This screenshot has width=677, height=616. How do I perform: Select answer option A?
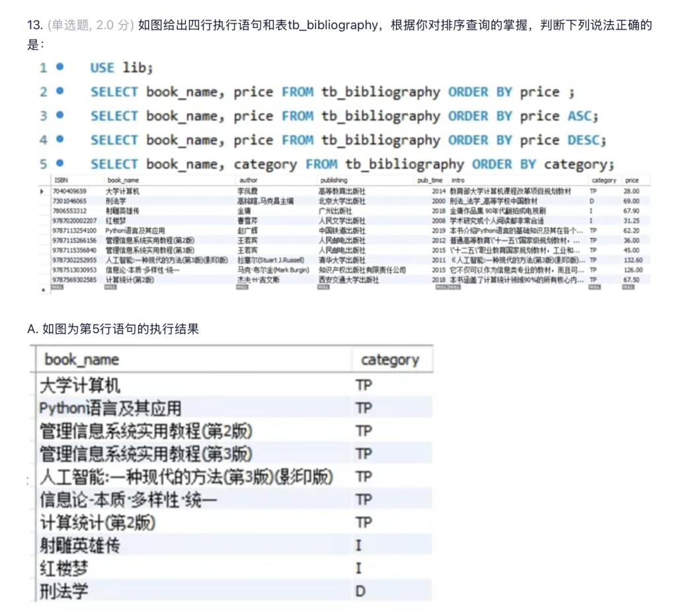tap(113, 328)
